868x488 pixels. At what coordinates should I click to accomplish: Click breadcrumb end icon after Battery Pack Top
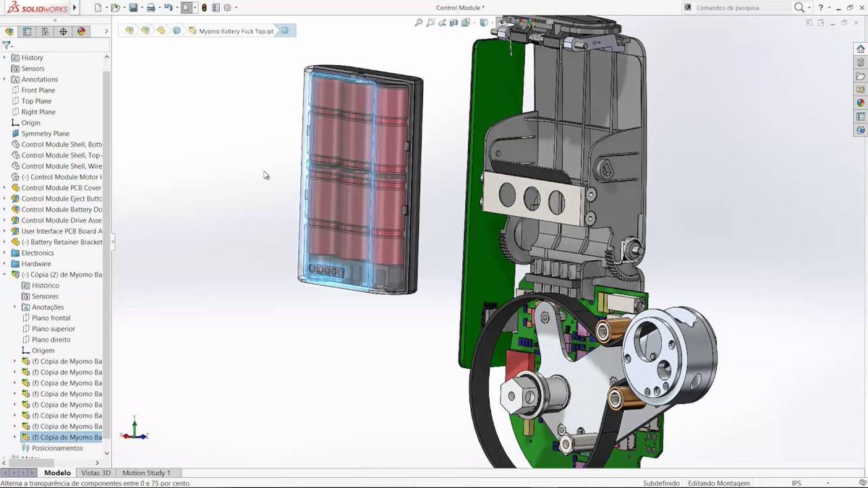pyautogui.click(x=285, y=30)
